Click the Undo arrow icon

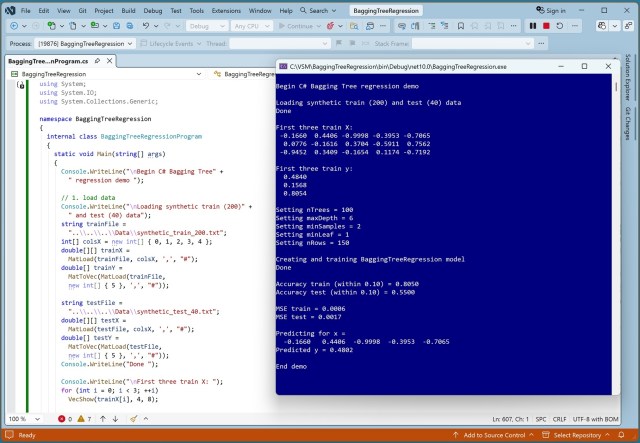click(x=146, y=26)
